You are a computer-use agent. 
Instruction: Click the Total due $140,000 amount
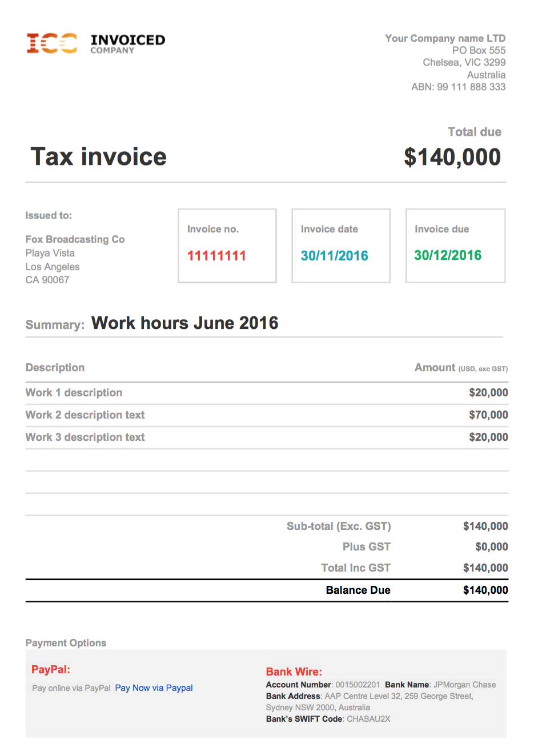pyautogui.click(x=452, y=157)
